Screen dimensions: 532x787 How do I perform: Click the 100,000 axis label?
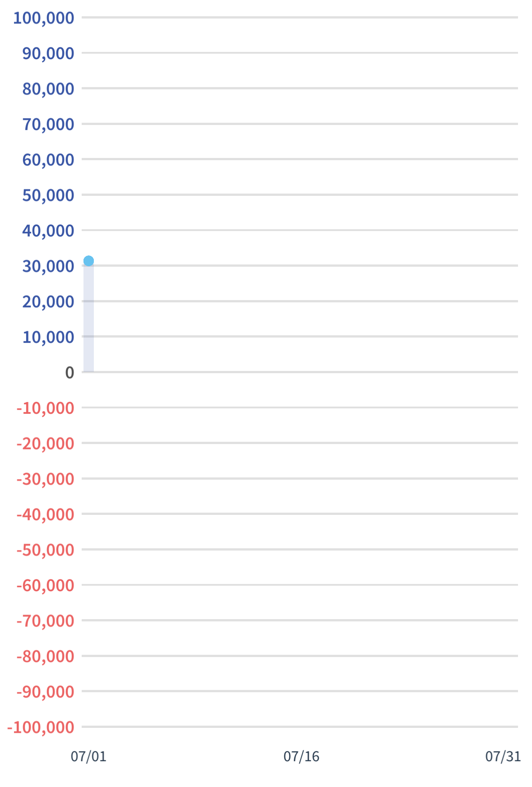click(x=44, y=18)
